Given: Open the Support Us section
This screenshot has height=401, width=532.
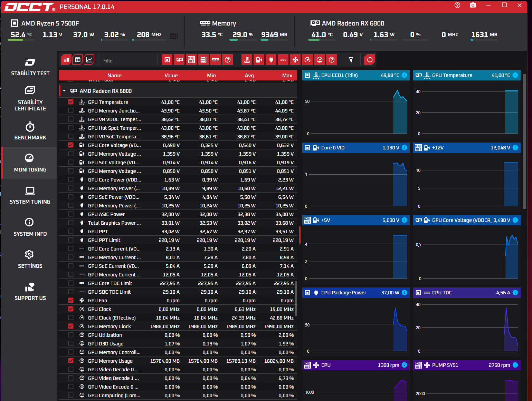Looking at the screenshot, I should tap(30, 292).
